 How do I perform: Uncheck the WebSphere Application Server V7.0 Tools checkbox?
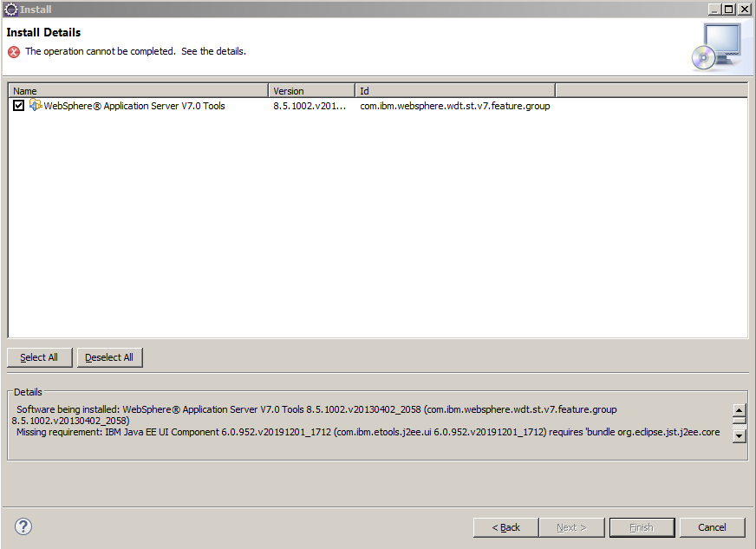(18, 105)
